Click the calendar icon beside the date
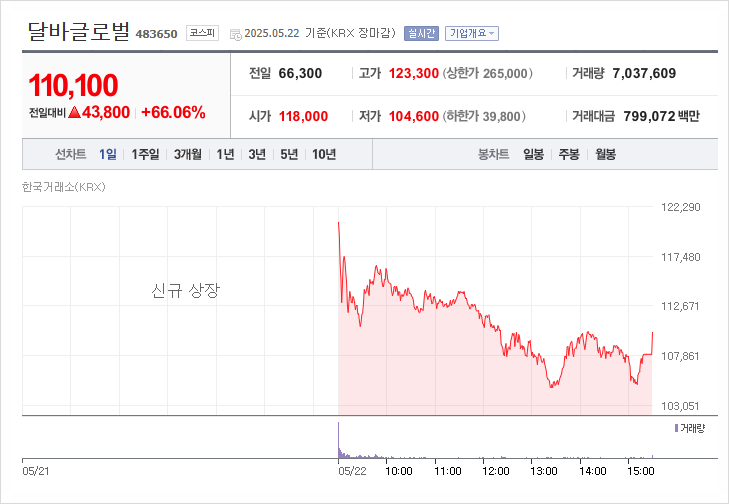Screen dimensions: 729x504 (x=235, y=34)
